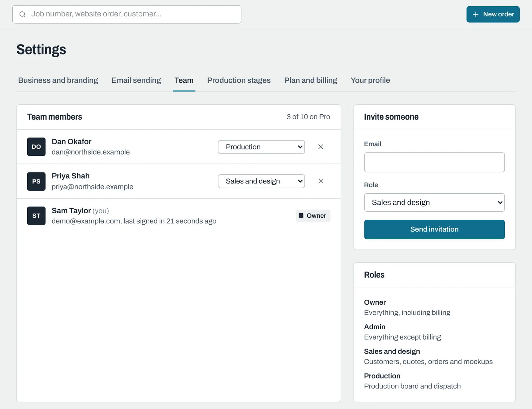532x409 pixels.
Task: Go to Production stages tab
Action: point(239,80)
